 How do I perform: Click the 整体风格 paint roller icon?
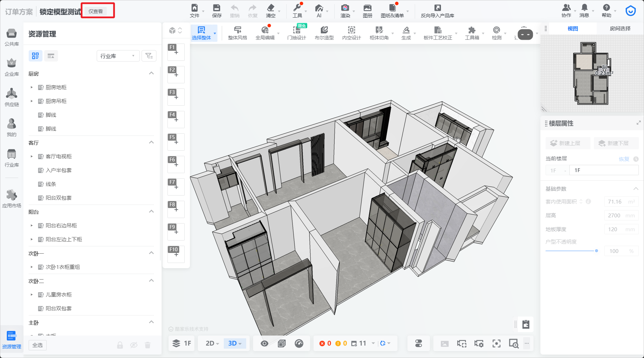coord(237,30)
